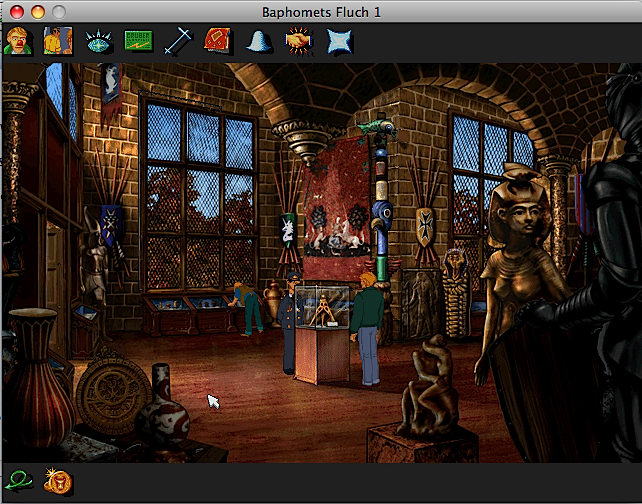This screenshot has width=642, height=504.
Task: Select the green business card icon
Action: pos(138,41)
